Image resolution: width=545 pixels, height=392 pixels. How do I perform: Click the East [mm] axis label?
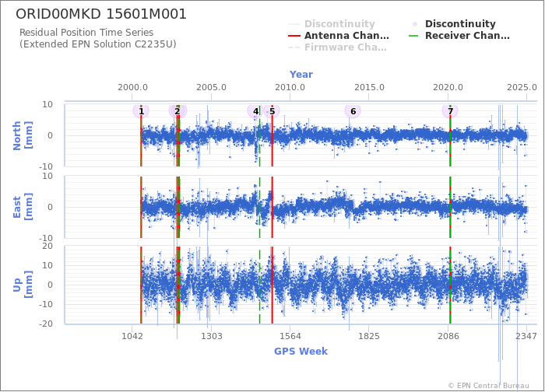point(23,207)
